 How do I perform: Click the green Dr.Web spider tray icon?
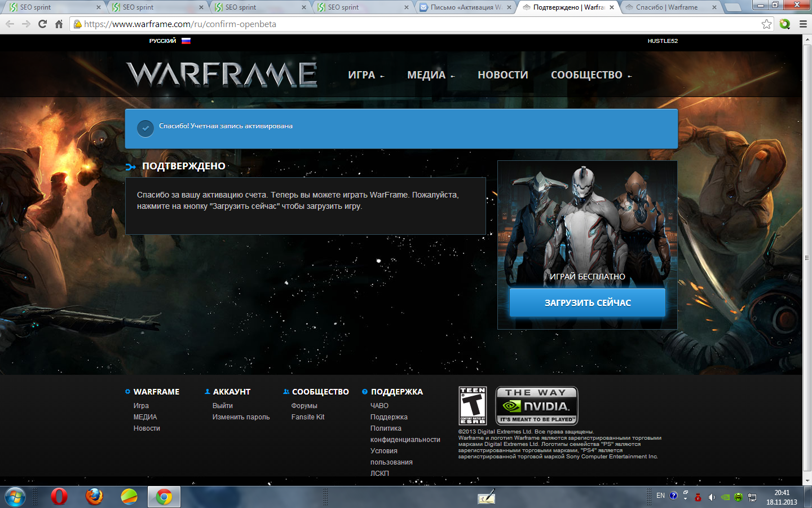pyautogui.click(x=739, y=497)
